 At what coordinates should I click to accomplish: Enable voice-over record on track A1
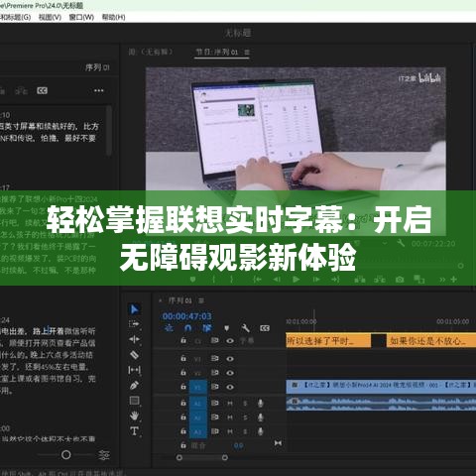pos(261,404)
